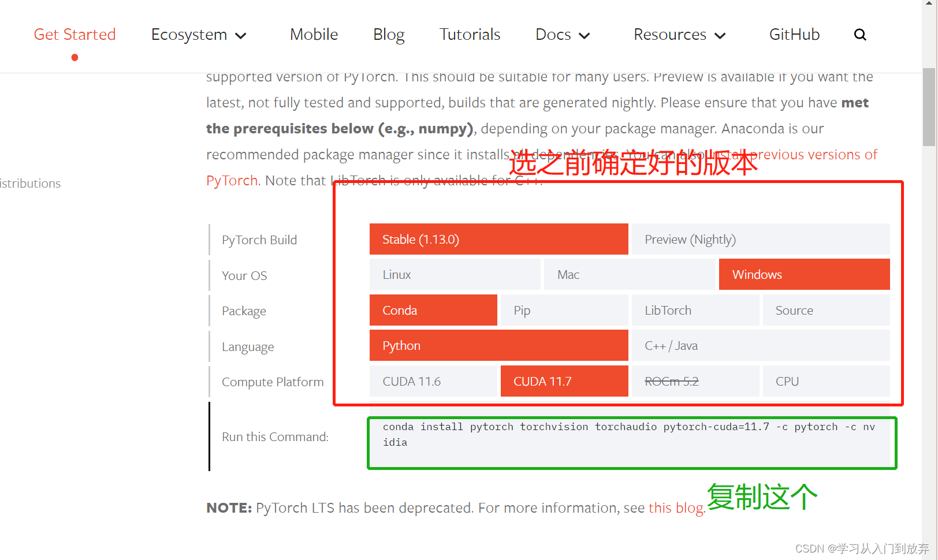The width and height of the screenshot is (938, 560).
Task: Choose Windows as your OS
Action: (x=804, y=274)
